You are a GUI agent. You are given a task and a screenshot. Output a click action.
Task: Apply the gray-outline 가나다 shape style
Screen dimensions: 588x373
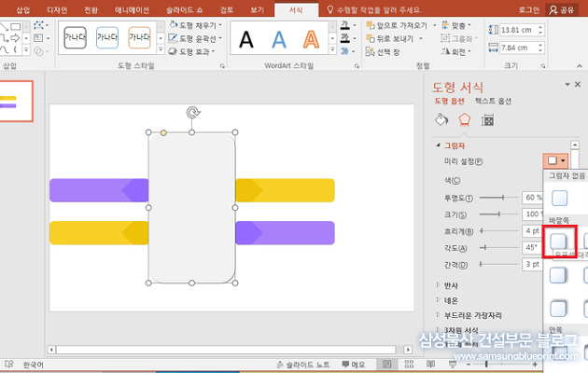75,37
